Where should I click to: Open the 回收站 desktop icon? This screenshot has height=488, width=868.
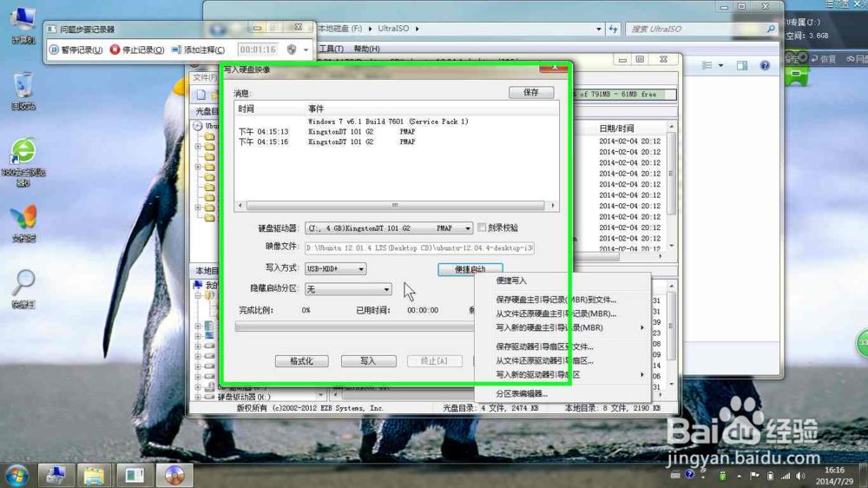click(23, 92)
